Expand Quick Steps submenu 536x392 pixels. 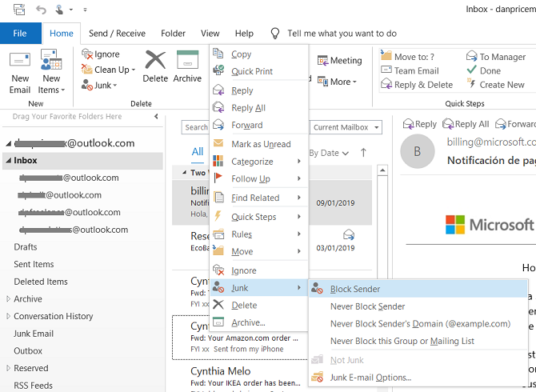[x=259, y=217]
